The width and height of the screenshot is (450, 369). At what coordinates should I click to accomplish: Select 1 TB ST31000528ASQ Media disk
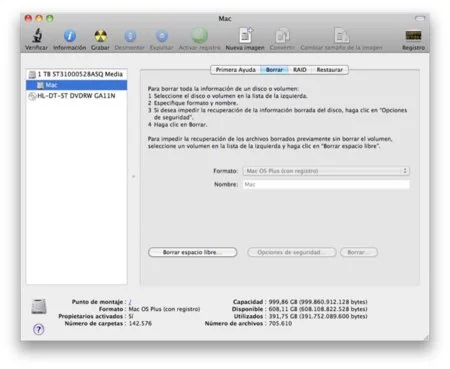pyautogui.click(x=77, y=74)
